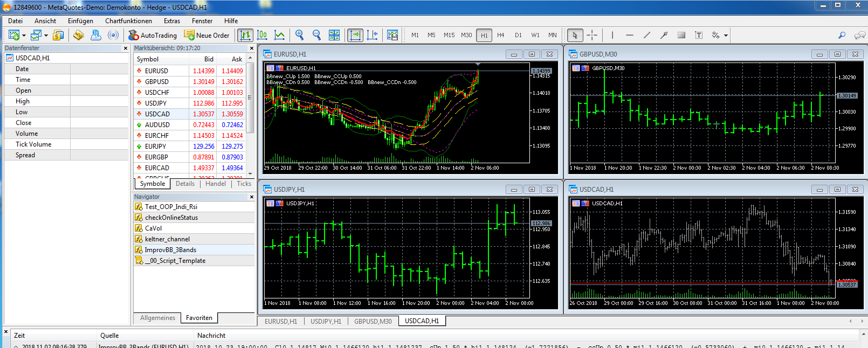Switch to the EURUSD,H1 chart tab
This screenshot has width=868, height=348.
pyautogui.click(x=280, y=321)
